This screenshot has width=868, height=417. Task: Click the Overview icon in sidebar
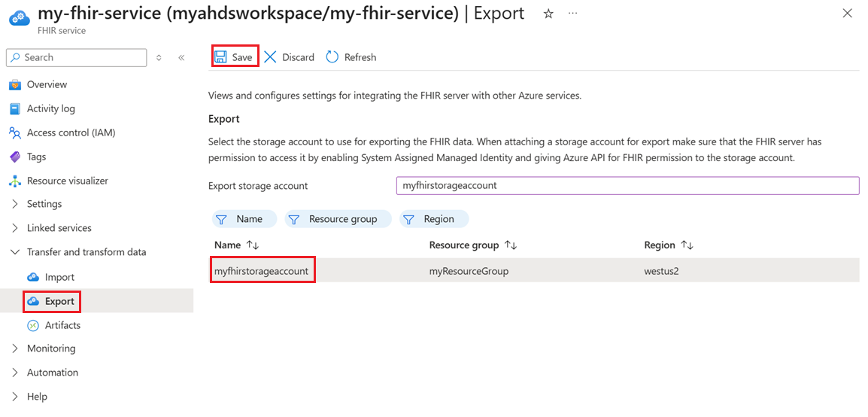pos(16,85)
